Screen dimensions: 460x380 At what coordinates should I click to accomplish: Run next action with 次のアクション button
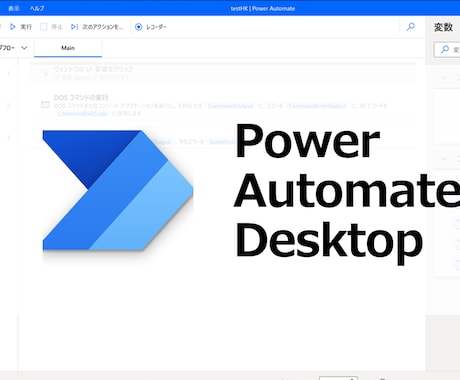[97, 27]
